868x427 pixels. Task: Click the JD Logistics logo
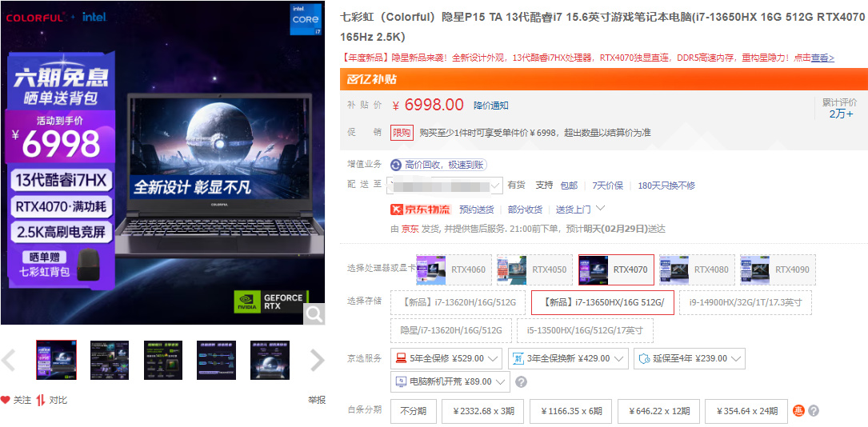pyautogui.click(x=422, y=210)
